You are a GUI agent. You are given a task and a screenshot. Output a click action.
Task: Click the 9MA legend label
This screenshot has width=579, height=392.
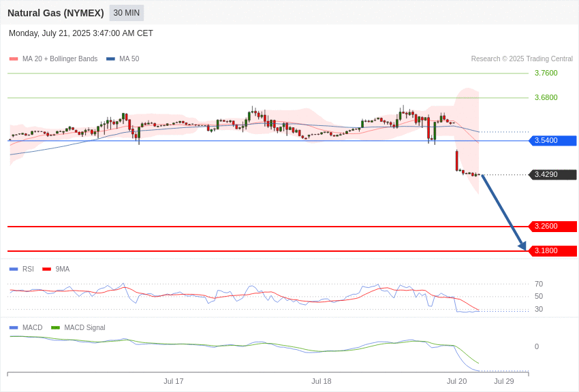[x=63, y=269]
